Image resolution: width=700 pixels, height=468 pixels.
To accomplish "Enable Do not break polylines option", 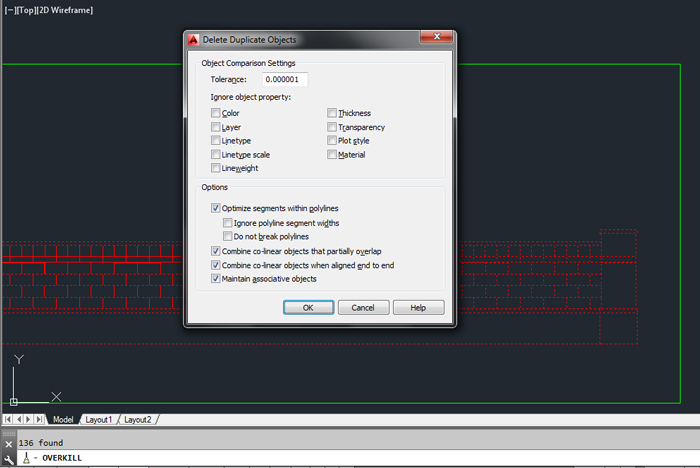I will (228, 236).
